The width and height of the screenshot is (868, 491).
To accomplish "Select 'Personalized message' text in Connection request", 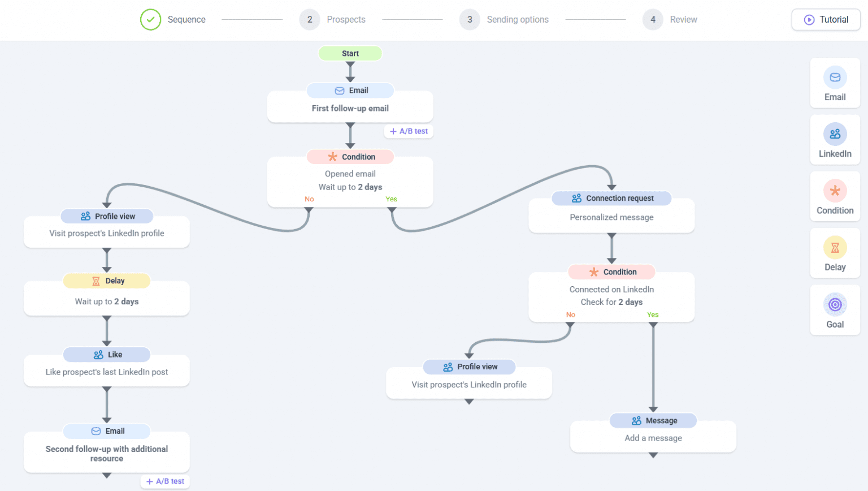I will coord(611,217).
